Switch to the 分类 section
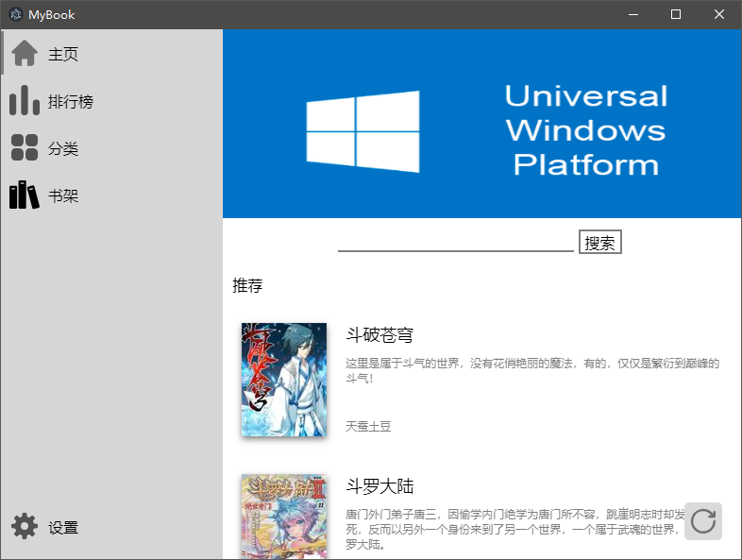This screenshot has width=742, height=560. [x=111, y=147]
